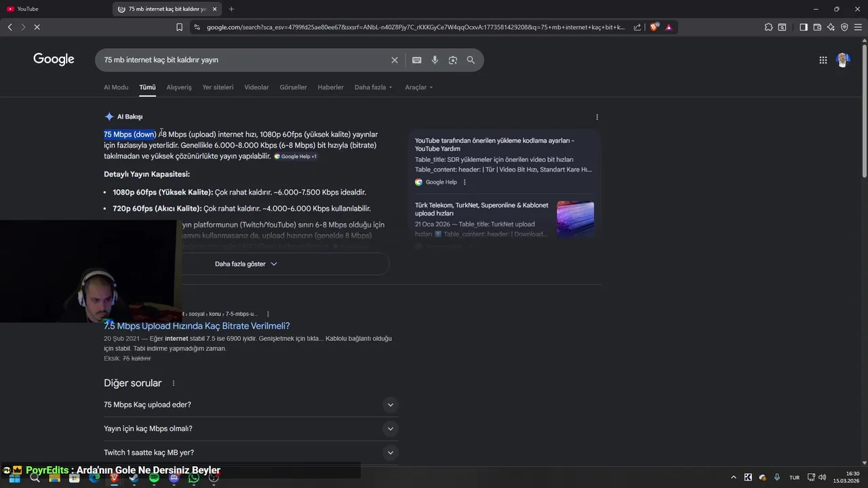This screenshot has height=488, width=868.
Task: Click the Google Help +1 citation chip
Action: coord(296,157)
